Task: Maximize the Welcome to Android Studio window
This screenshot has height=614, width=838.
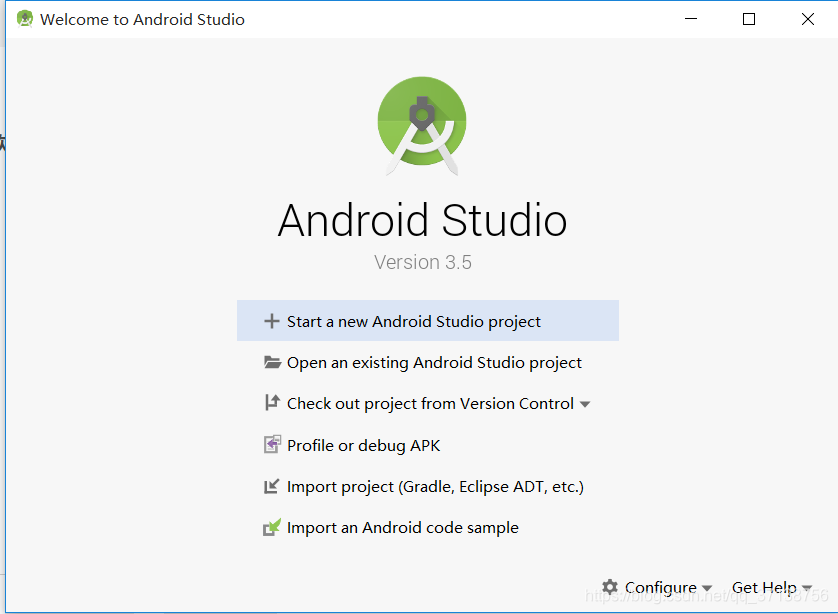Action: tap(749, 19)
